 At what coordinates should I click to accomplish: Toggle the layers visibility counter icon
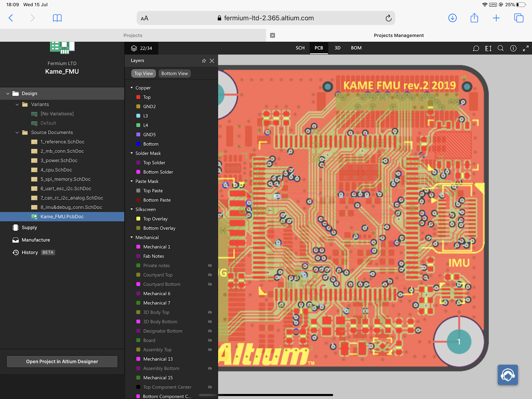coord(141,48)
